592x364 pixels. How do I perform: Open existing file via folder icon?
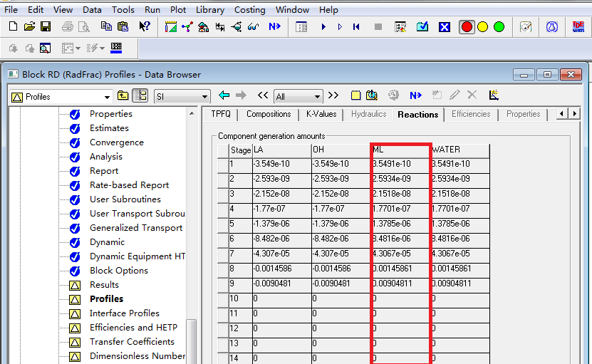pos(29,27)
